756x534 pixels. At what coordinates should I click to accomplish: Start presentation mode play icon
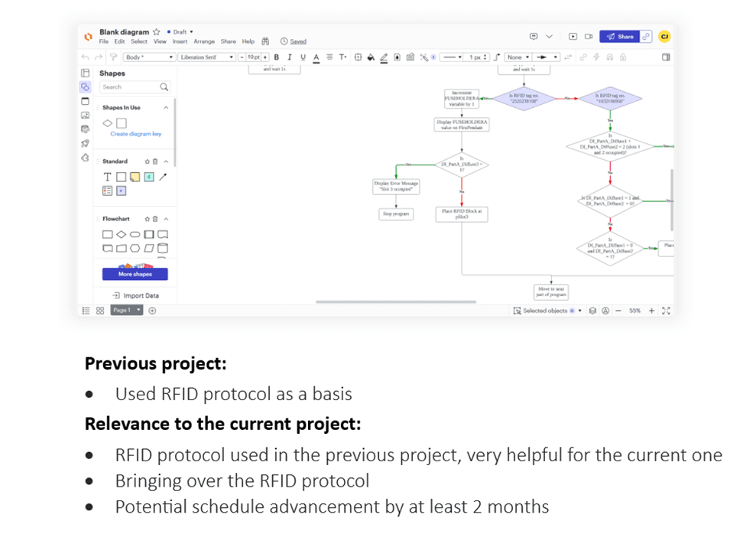(x=573, y=36)
